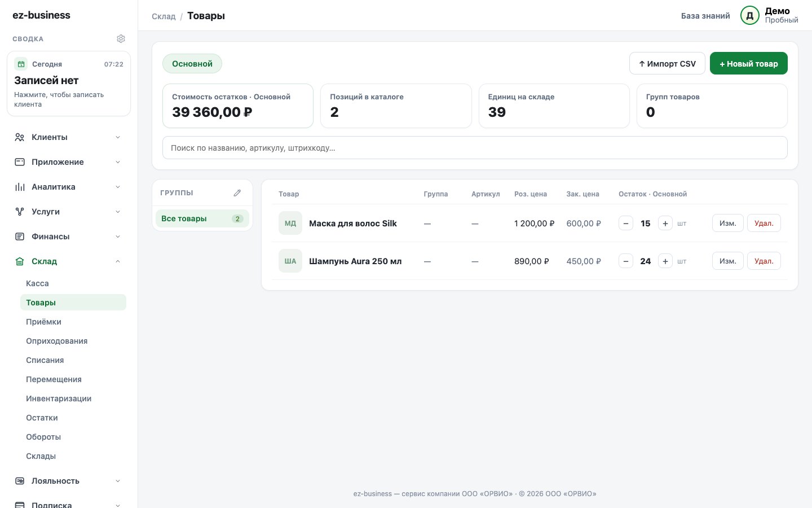812x508 pixels.
Task: Increase stock of Шампунь Aura 250 мл
Action: pyautogui.click(x=665, y=261)
